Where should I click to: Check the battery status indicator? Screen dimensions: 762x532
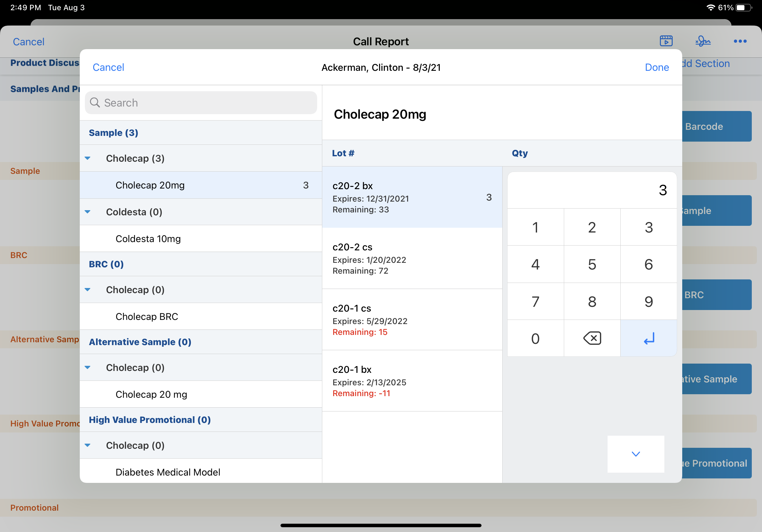743,7
